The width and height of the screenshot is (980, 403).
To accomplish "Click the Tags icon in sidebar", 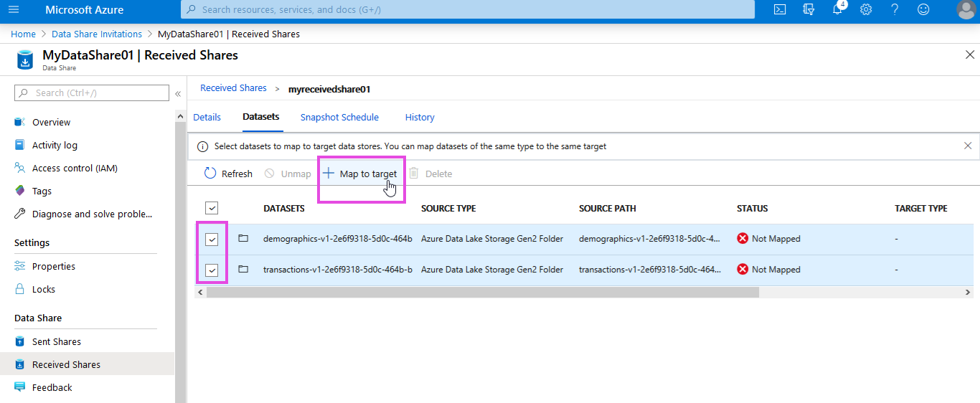I will click(x=20, y=191).
